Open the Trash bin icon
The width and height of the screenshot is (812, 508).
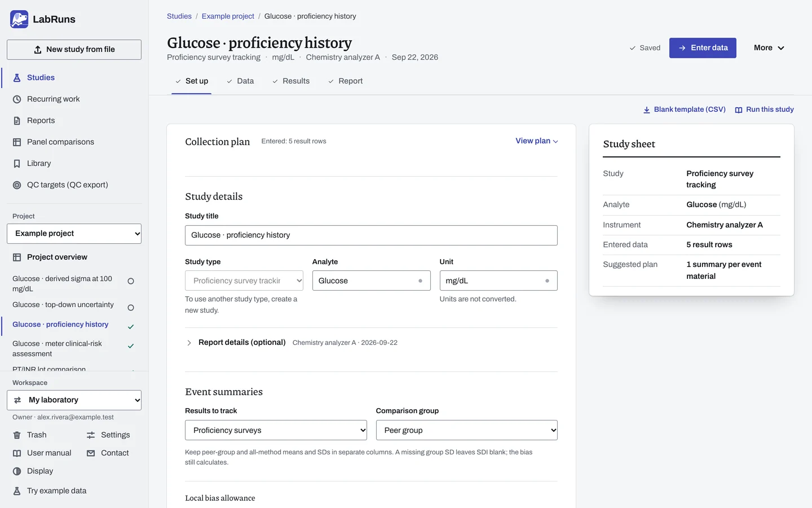pos(17,435)
